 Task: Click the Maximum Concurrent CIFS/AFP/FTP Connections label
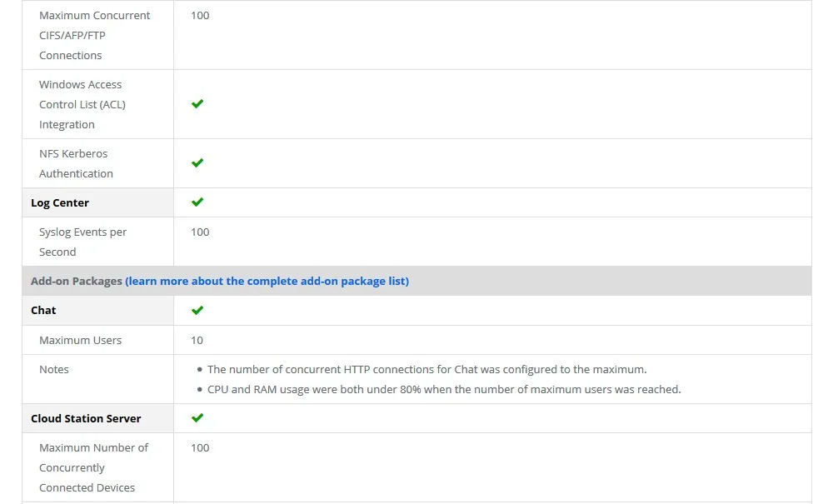[94, 35]
